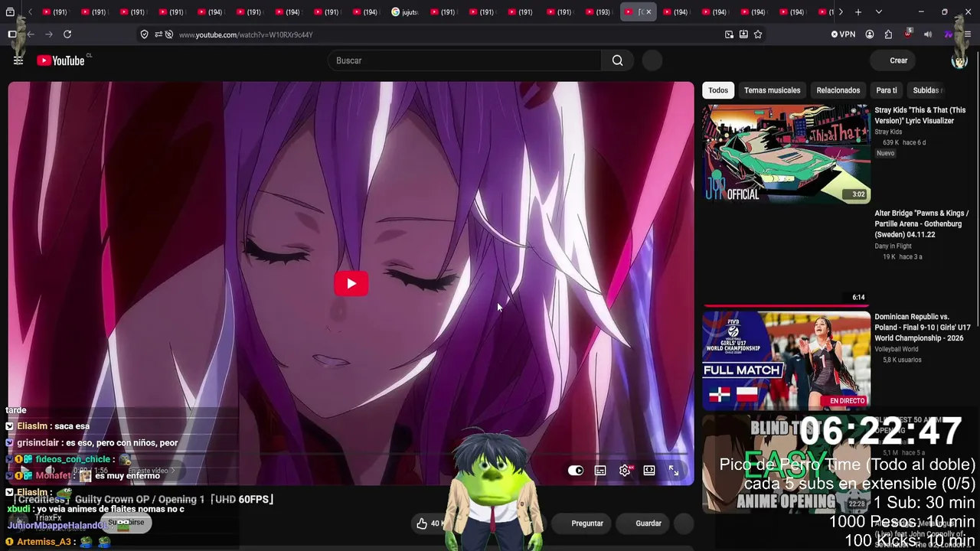Open the Stray Kids lyric visualizer thumbnail
Image resolution: width=980 pixels, height=551 pixels.
(786, 154)
